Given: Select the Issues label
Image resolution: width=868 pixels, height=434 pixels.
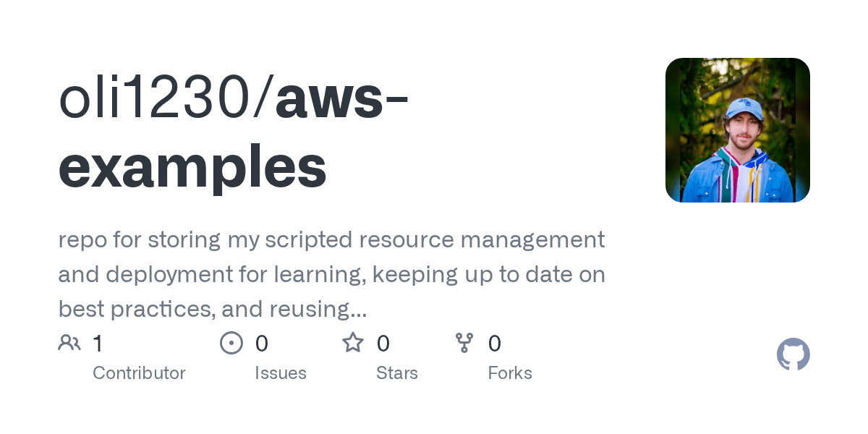Looking at the screenshot, I should pos(281,373).
